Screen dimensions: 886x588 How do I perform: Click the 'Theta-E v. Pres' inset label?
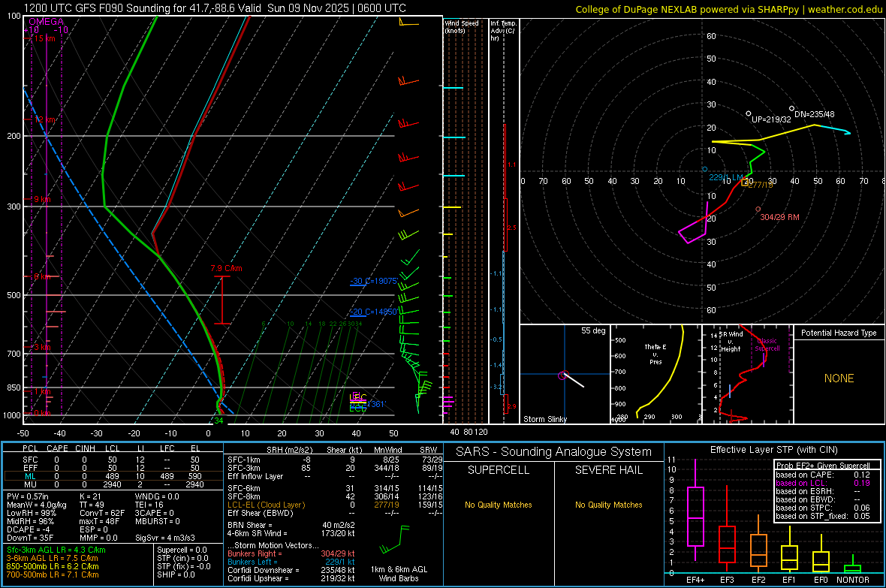pos(655,354)
